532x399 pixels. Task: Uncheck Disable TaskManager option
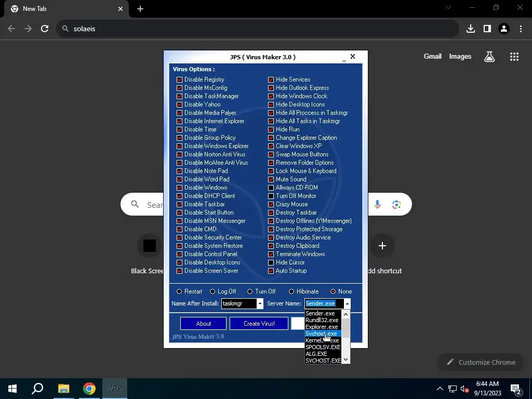pyautogui.click(x=179, y=96)
